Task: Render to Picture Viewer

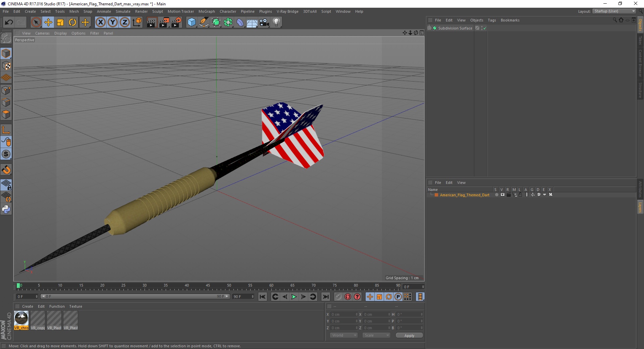Action: pyautogui.click(x=164, y=22)
